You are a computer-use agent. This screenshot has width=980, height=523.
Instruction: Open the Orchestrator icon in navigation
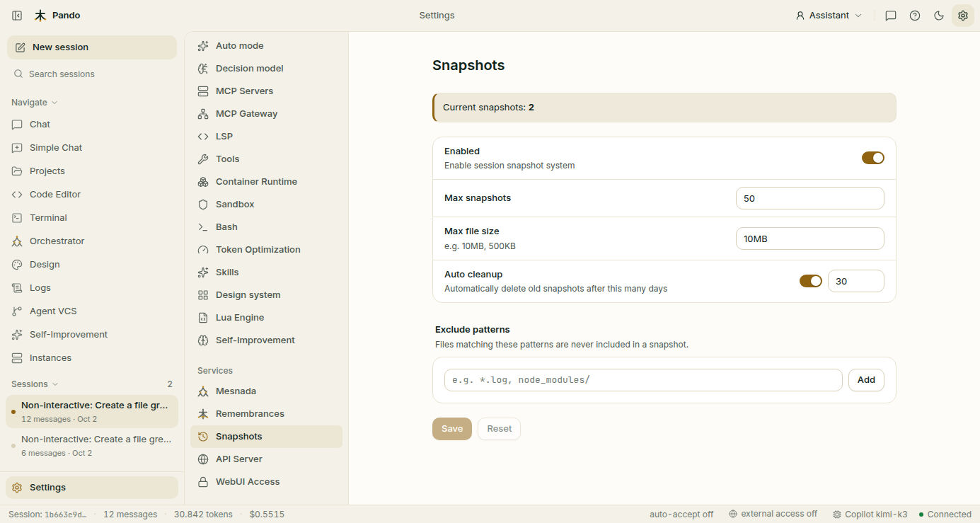pos(17,241)
